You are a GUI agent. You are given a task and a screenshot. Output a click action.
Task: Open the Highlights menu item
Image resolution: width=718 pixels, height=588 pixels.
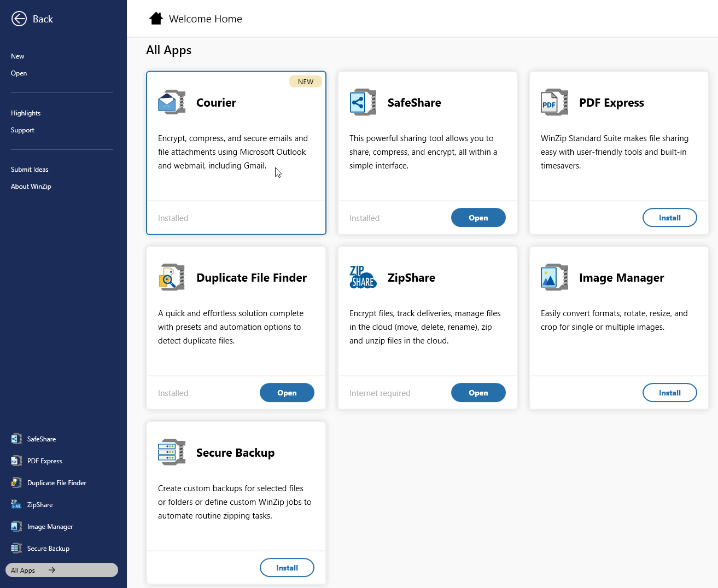[x=26, y=113]
